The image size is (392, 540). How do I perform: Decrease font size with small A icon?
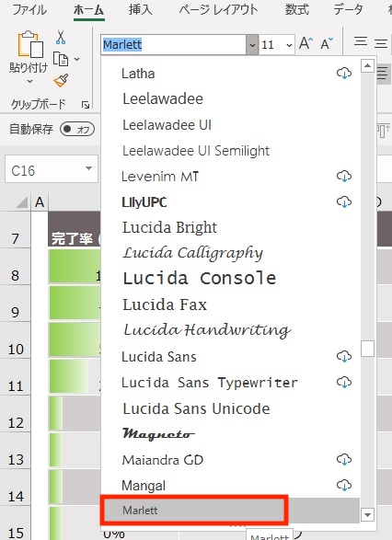pyautogui.click(x=326, y=44)
